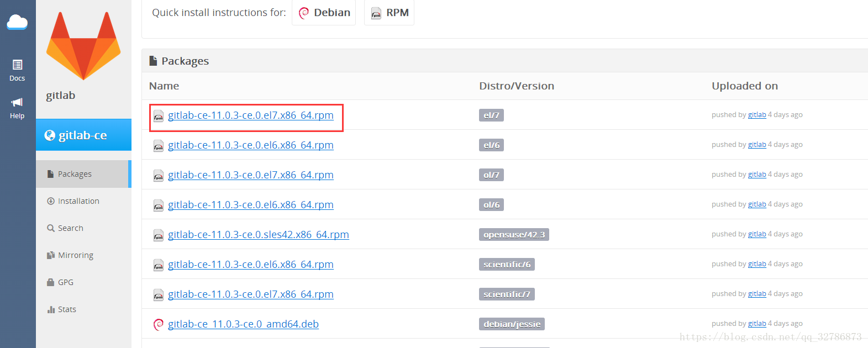Open el7 rpm link in el/7 row
Viewport: 868px width, 348px height.
pos(251,115)
